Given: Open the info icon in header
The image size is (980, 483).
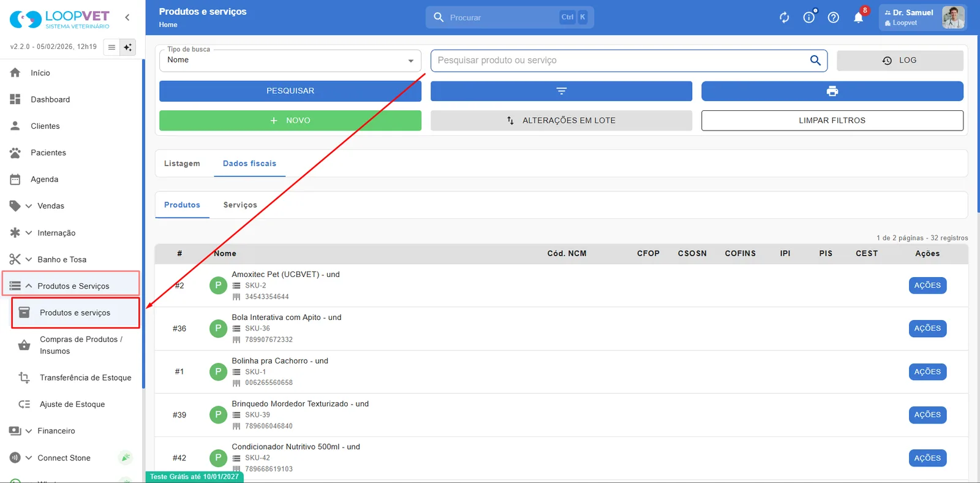Looking at the screenshot, I should click(809, 17).
